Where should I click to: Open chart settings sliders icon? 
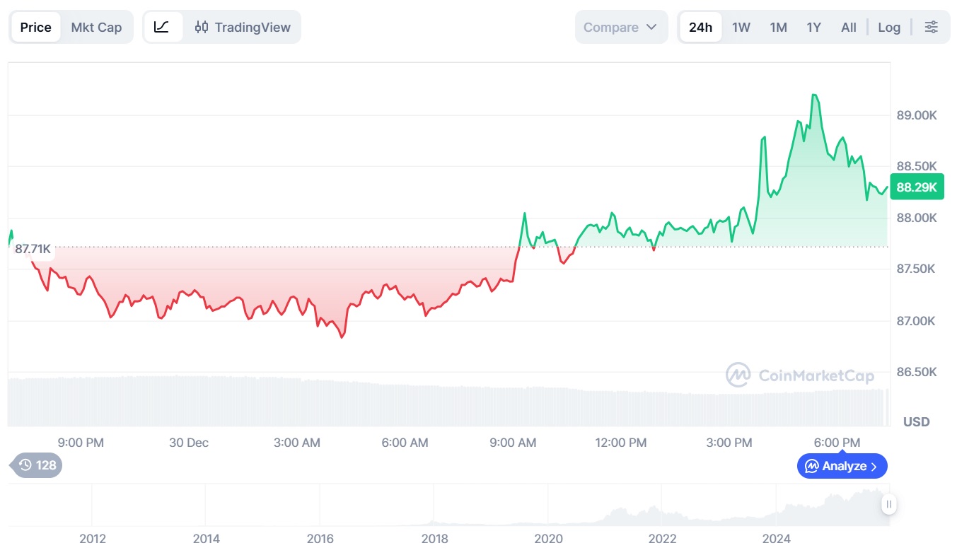pos(932,28)
